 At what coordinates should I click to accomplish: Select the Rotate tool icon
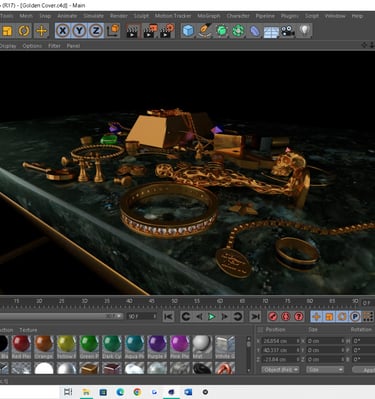click(24, 31)
